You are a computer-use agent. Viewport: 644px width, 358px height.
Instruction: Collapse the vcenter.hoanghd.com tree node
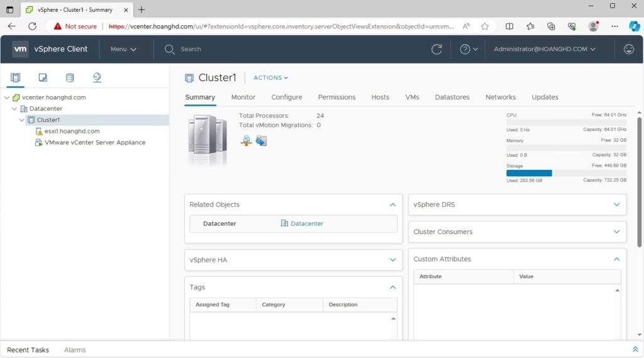point(7,98)
